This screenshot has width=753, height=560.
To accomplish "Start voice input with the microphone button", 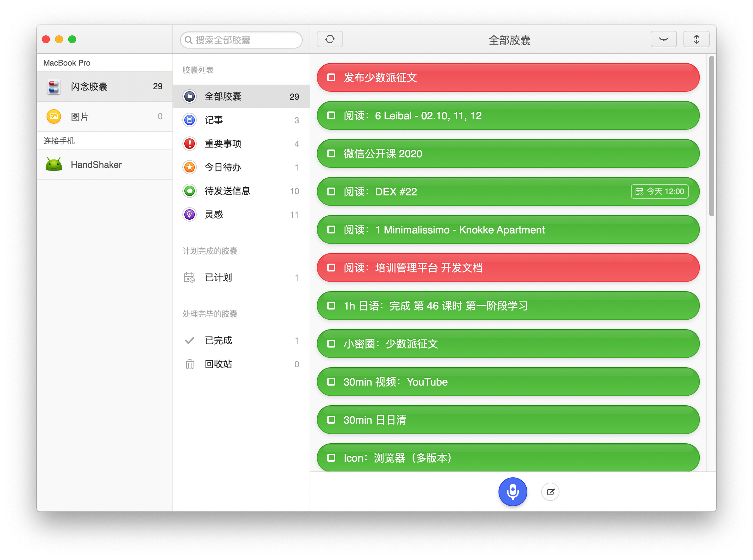I will coord(512,492).
